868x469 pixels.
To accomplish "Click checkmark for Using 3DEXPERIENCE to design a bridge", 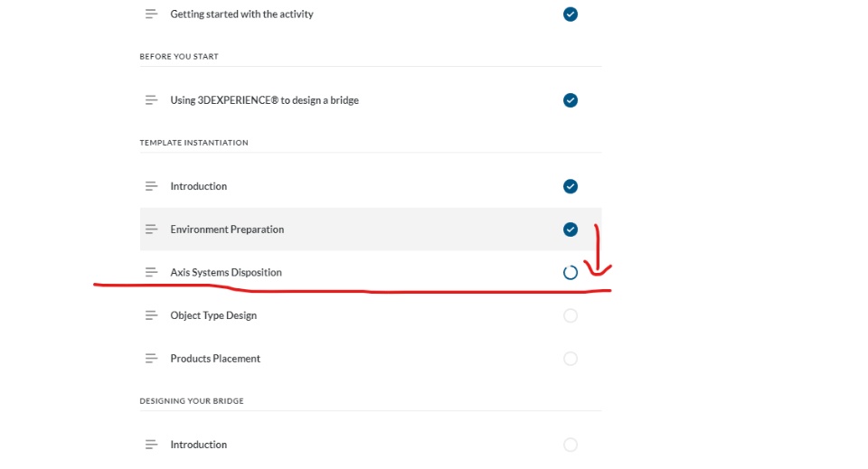I will (x=571, y=100).
